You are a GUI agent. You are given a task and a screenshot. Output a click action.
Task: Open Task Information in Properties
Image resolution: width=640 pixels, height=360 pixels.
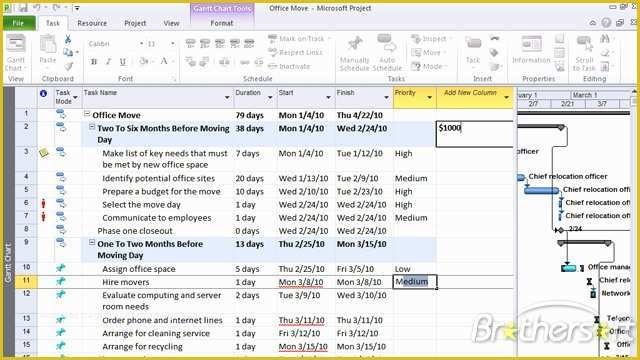(531, 50)
